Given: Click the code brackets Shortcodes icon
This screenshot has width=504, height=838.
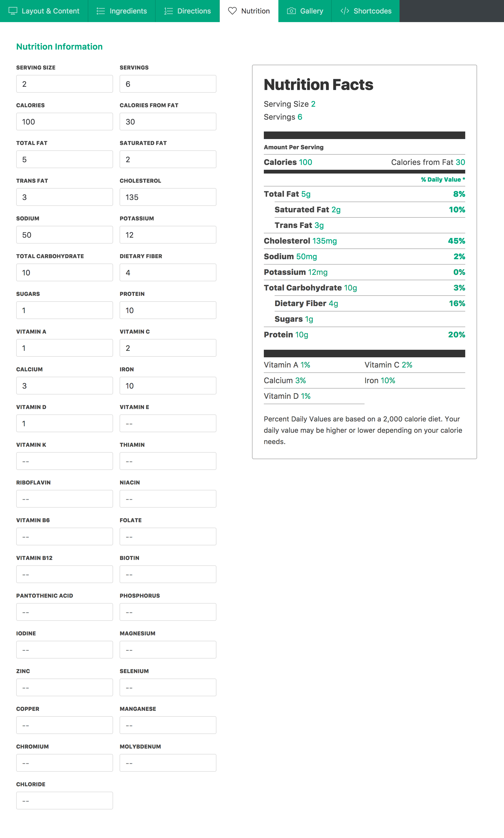Looking at the screenshot, I should [345, 11].
